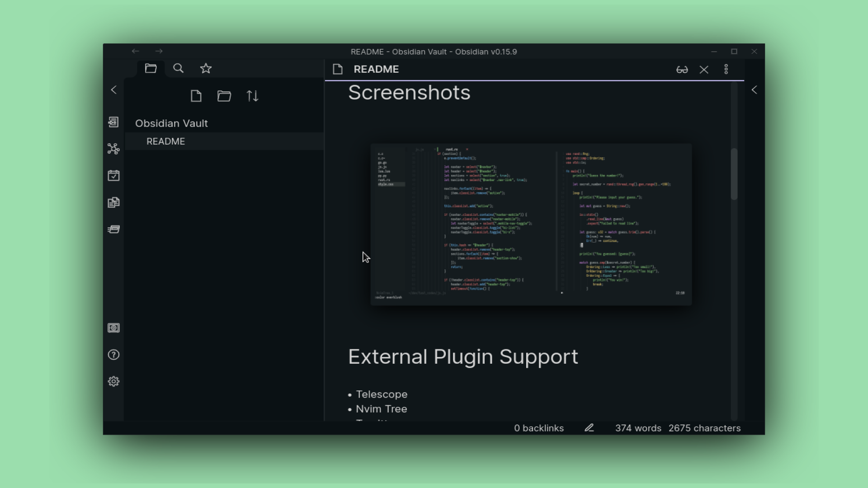This screenshot has width=868, height=488.
Task: Open the quick switcher ribbon icon
Action: click(113, 122)
